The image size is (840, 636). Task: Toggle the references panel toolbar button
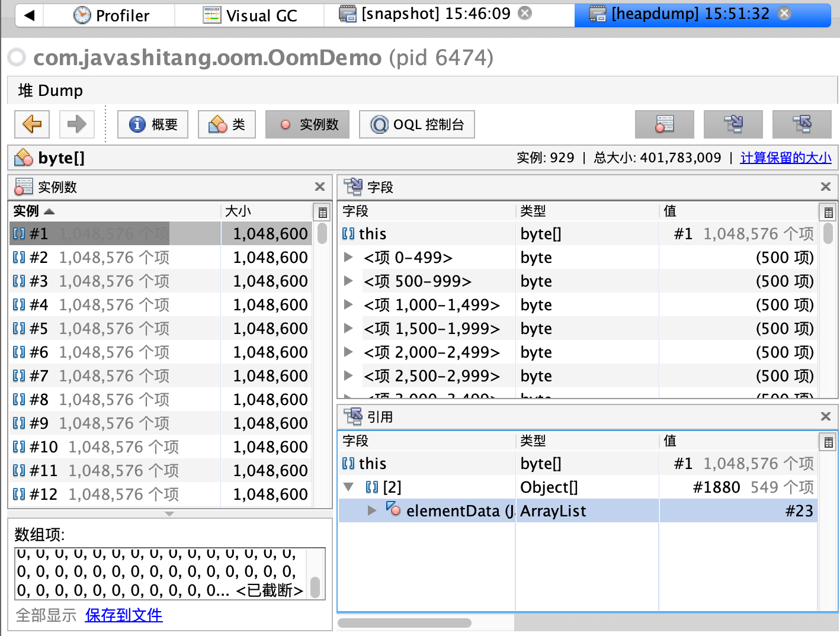click(x=802, y=124)
